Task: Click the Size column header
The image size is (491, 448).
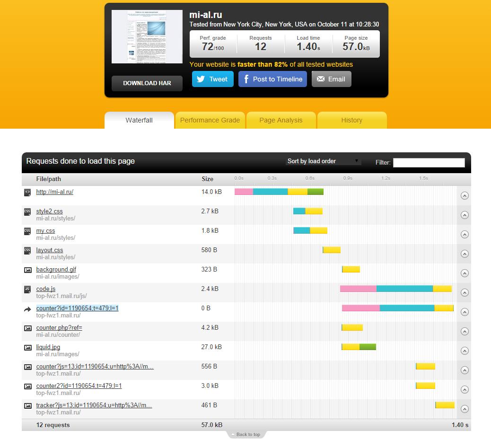Action: (207, 179)
